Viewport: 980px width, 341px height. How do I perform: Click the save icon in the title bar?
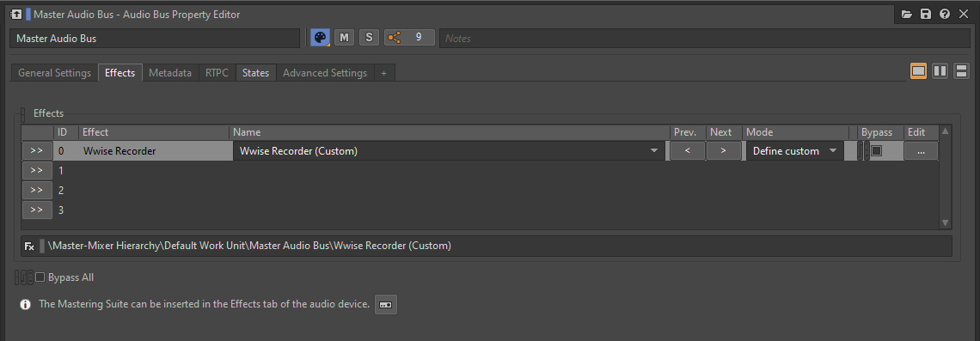(x=926, y=14)
